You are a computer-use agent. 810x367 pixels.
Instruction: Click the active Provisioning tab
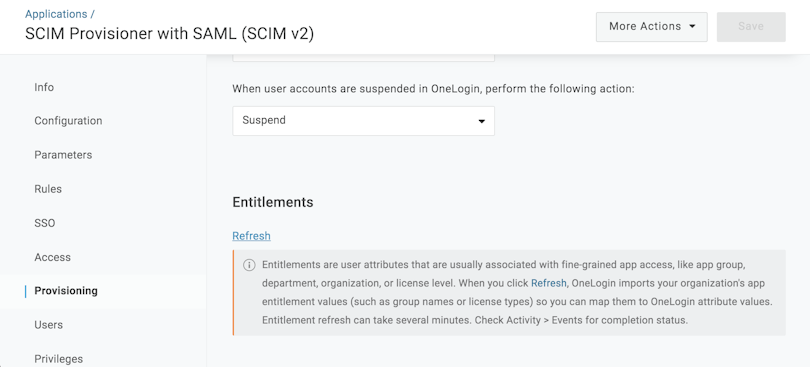66,291
